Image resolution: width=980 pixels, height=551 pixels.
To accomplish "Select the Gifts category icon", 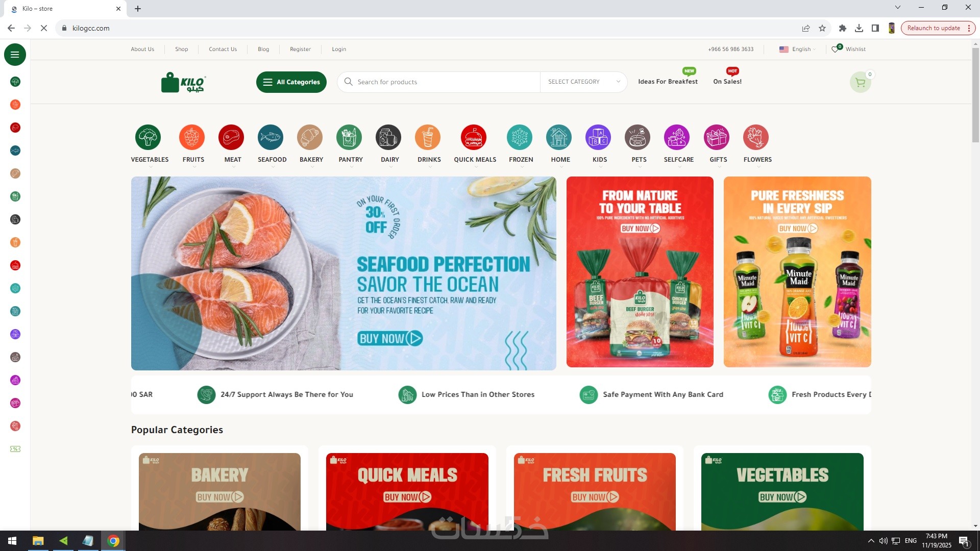I will click(717, 137).
